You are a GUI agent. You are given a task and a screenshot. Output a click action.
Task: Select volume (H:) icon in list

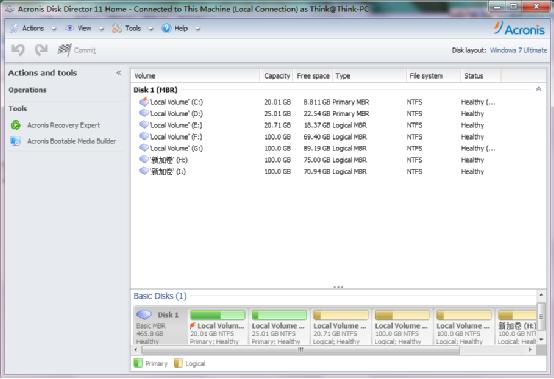143,160
